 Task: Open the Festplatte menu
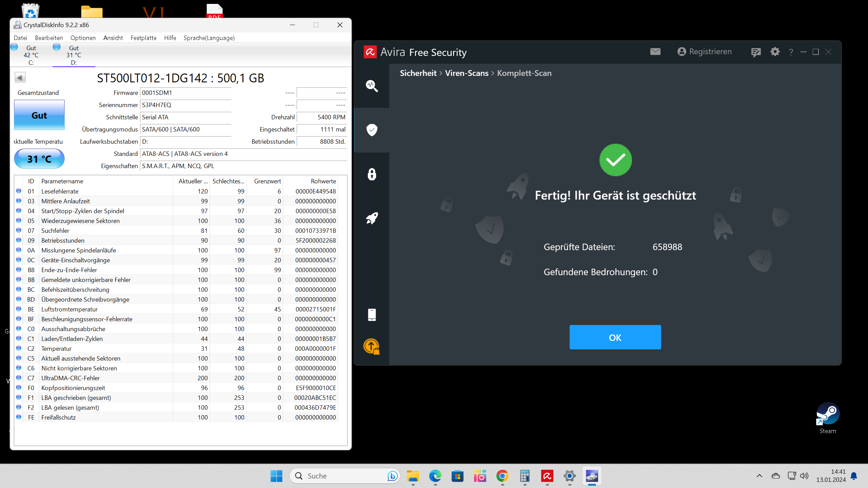click(143, 38)
